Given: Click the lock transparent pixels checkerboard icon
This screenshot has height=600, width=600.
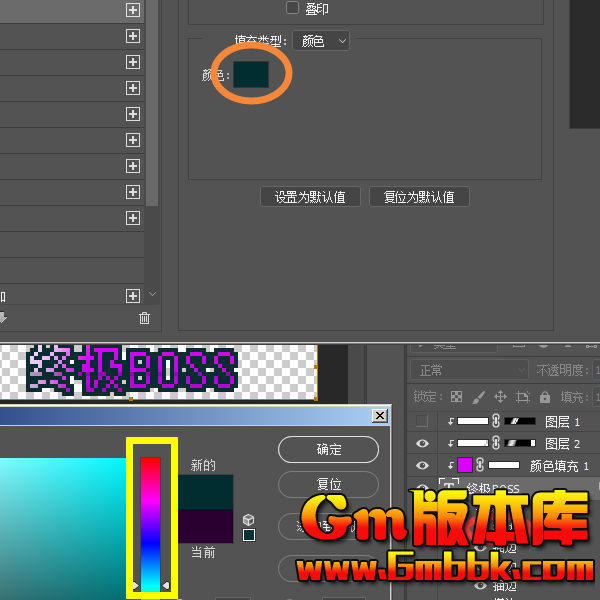Looking at the screenshot, I should click(457, 397).
